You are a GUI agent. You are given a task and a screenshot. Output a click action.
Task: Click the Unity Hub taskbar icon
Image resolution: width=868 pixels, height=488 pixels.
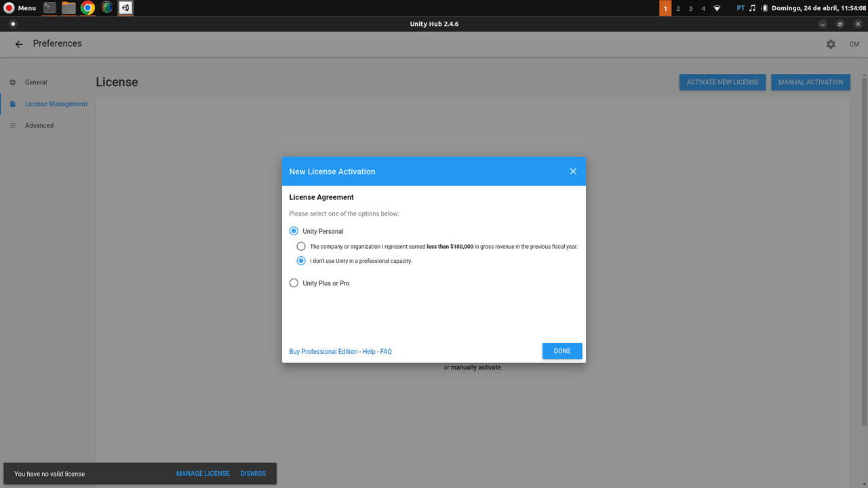pyautogui.click(x=125, y=8)
